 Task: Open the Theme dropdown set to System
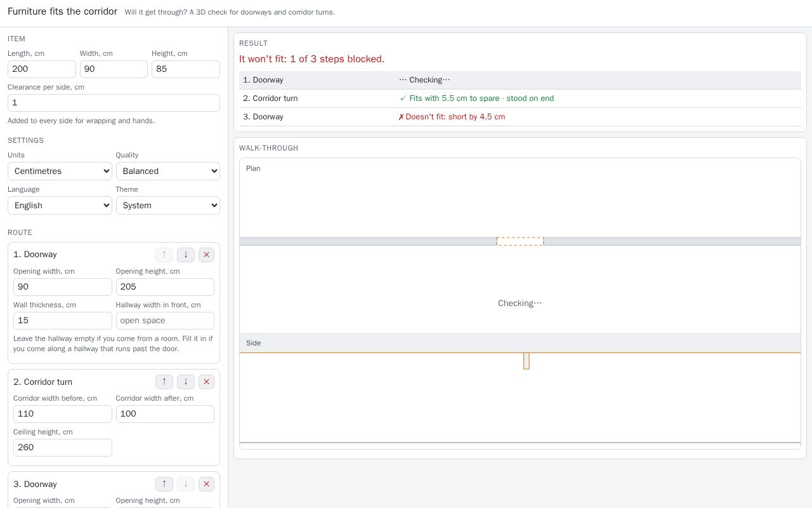click(x=168, y=206)
